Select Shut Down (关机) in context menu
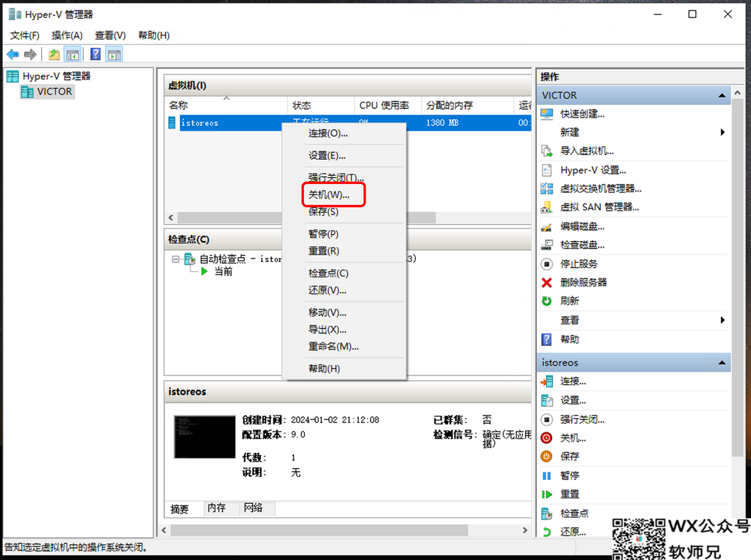 click(x=329, y=195)
